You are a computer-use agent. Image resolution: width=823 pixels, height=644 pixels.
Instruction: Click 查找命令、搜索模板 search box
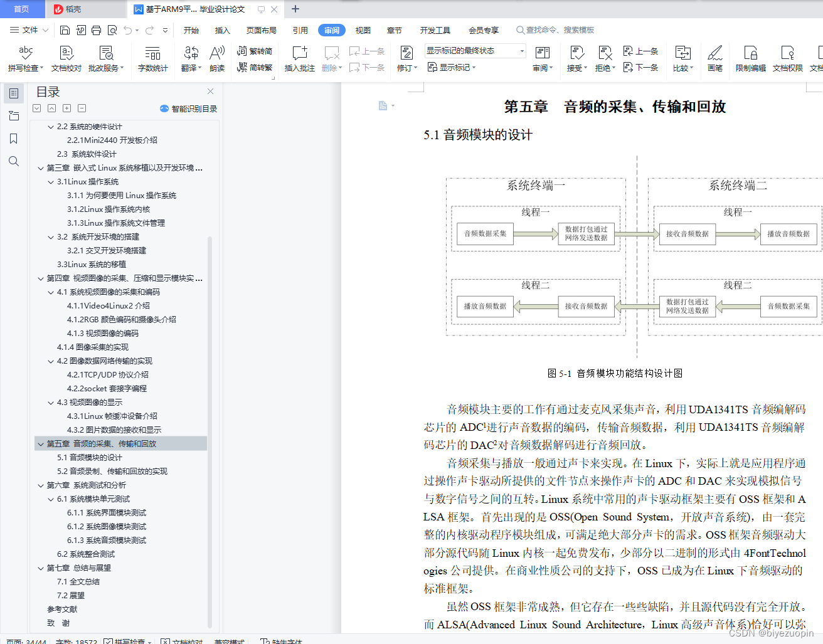[x=555, y=30]
